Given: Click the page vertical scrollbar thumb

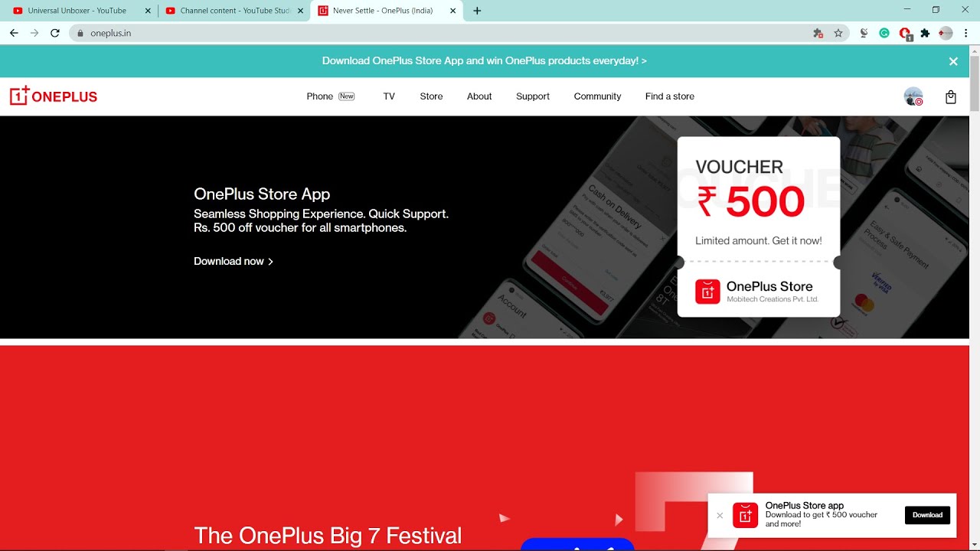Looking at the screenshot, I should (x=974, y=84).
